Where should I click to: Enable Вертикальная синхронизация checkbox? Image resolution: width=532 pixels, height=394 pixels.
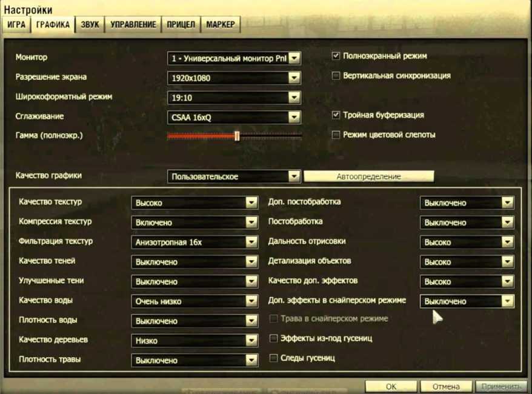(x=336, y=76)
